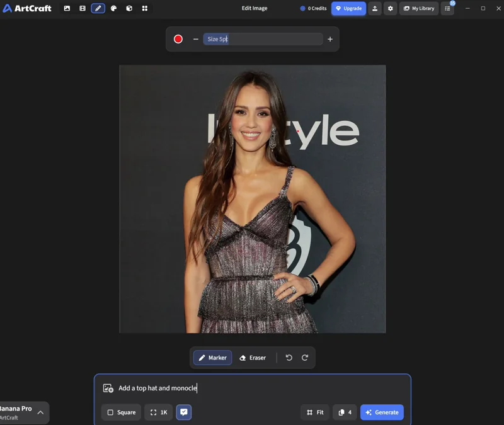Click the Edit Image title text
504x425 pixels.
(x=255, y=8)
